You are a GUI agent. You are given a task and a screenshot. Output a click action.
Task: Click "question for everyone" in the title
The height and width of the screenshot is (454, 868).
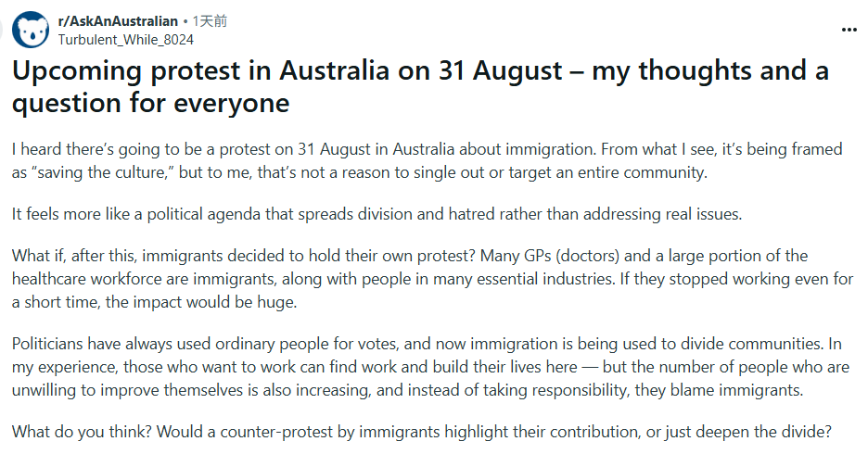tap(150, 102)
